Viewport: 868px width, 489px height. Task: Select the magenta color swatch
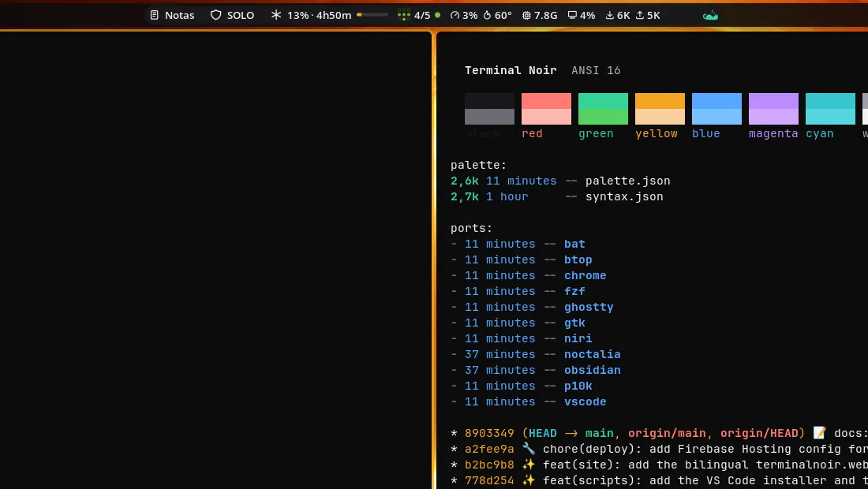tap(773, 108)
